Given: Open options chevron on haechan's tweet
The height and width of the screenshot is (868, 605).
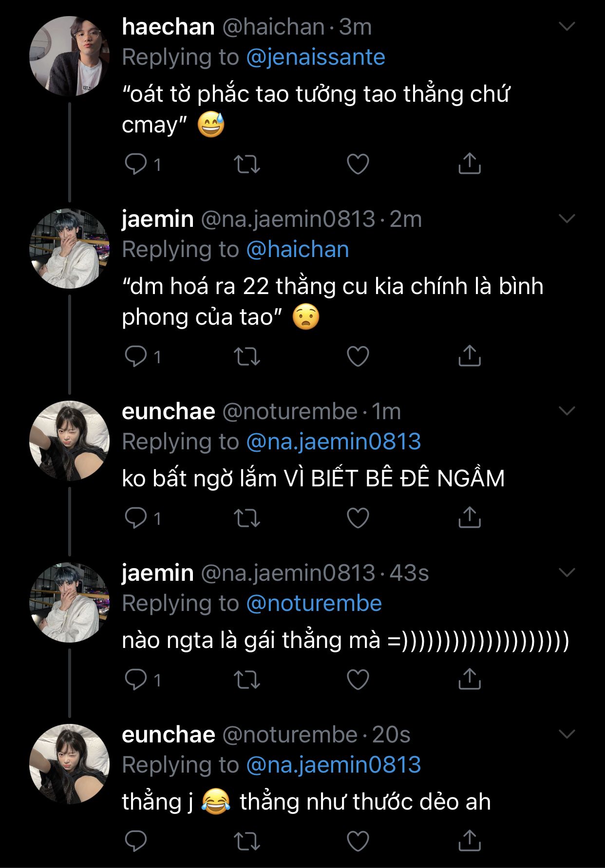Looking at the screenshot, I should [x=567, y=26].
